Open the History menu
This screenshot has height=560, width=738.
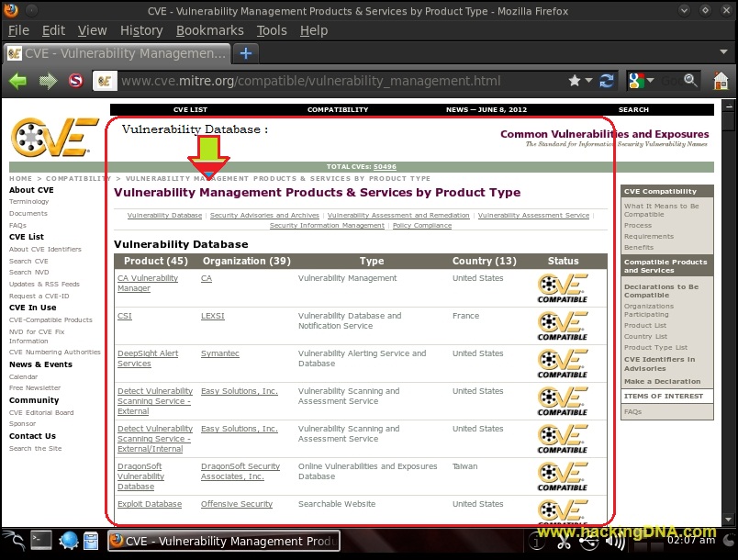[141, 30]
